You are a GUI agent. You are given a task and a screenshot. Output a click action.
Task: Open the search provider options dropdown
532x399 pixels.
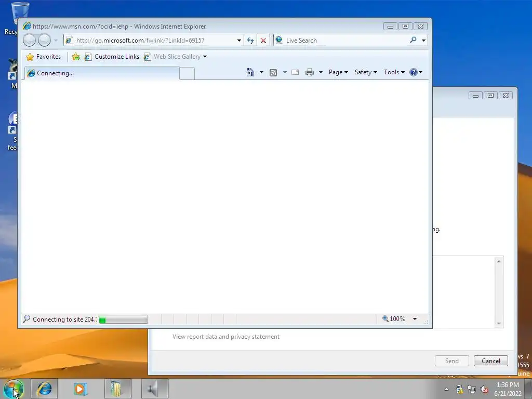[423, 41]
